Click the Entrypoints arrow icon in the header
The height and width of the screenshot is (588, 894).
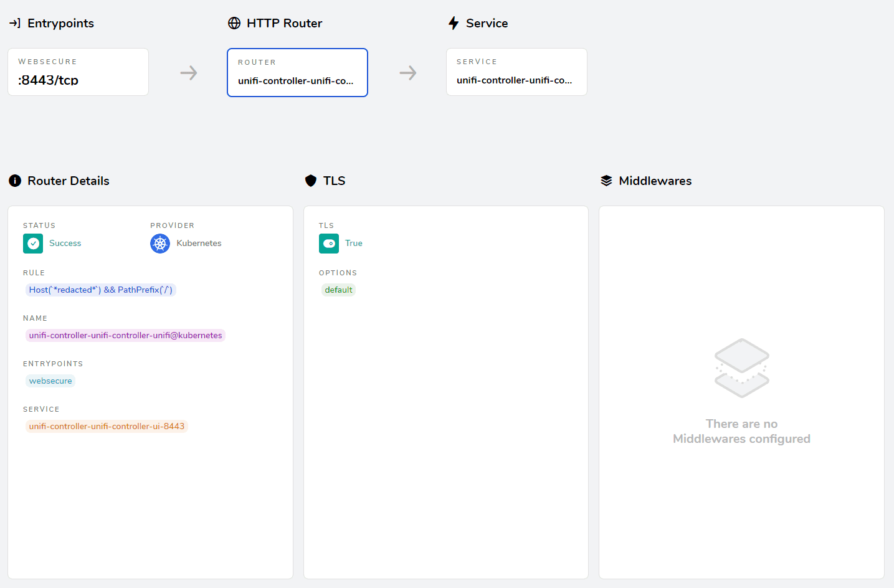click(14, 23)
